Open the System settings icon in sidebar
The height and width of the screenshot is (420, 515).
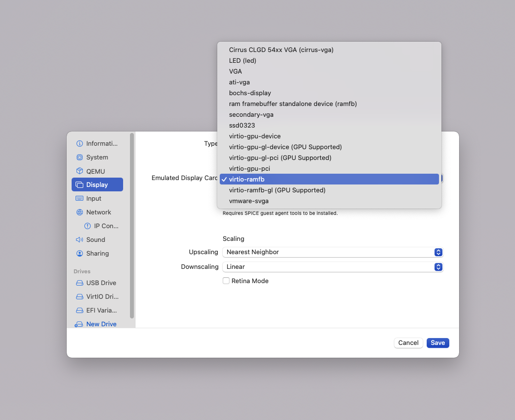click(79, 157)
